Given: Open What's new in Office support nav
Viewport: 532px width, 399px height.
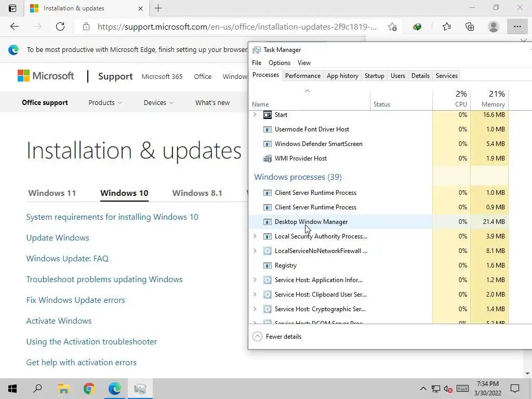Looking at the screenshot, I should coord(212,102).
